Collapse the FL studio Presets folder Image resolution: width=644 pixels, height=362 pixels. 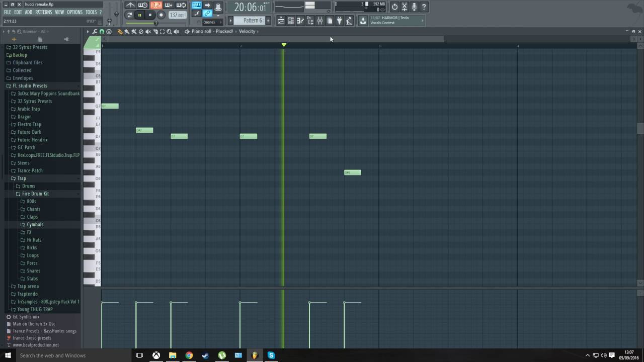30,85
